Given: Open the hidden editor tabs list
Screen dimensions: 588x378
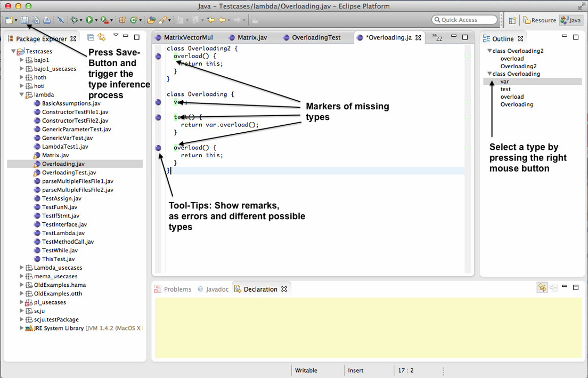Looking at the screenshot, I should [x=437, y=38].
